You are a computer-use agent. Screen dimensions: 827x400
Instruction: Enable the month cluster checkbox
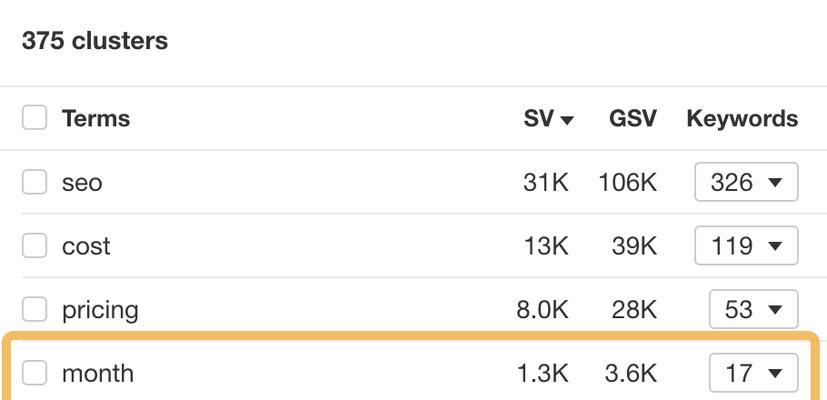click(34, 373)
